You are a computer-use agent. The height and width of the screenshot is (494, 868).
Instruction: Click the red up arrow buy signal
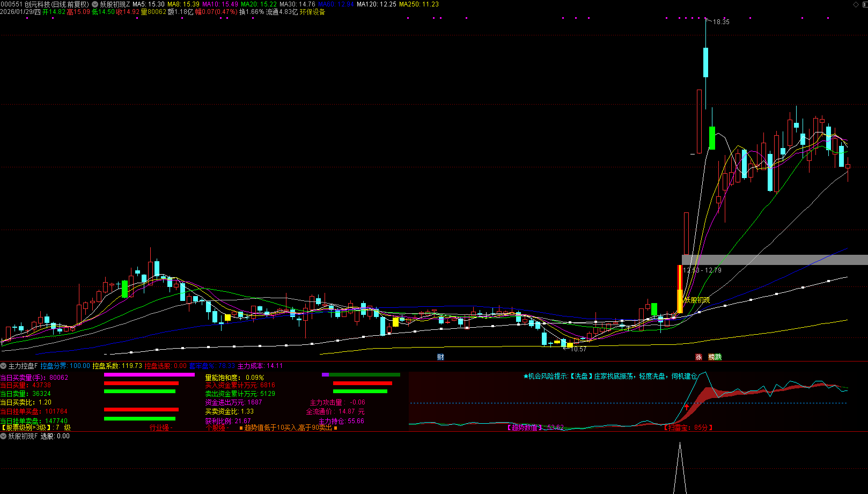[x=687, y=407]
